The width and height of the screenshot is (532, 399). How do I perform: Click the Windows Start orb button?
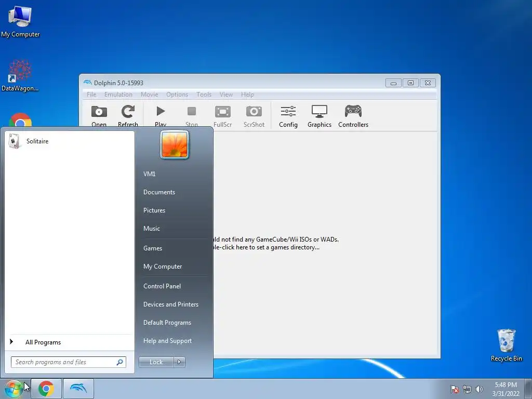pyautogui.click(x=14, y=389)
